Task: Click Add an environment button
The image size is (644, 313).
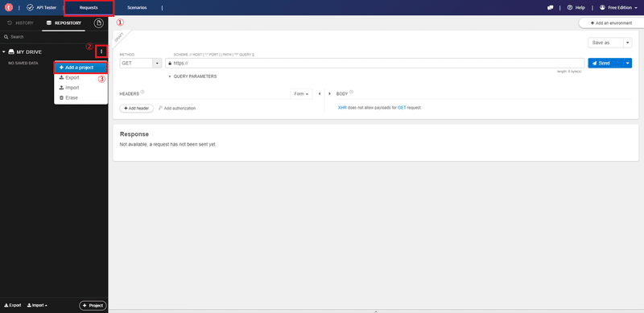Action: click(x=611, y=23)
